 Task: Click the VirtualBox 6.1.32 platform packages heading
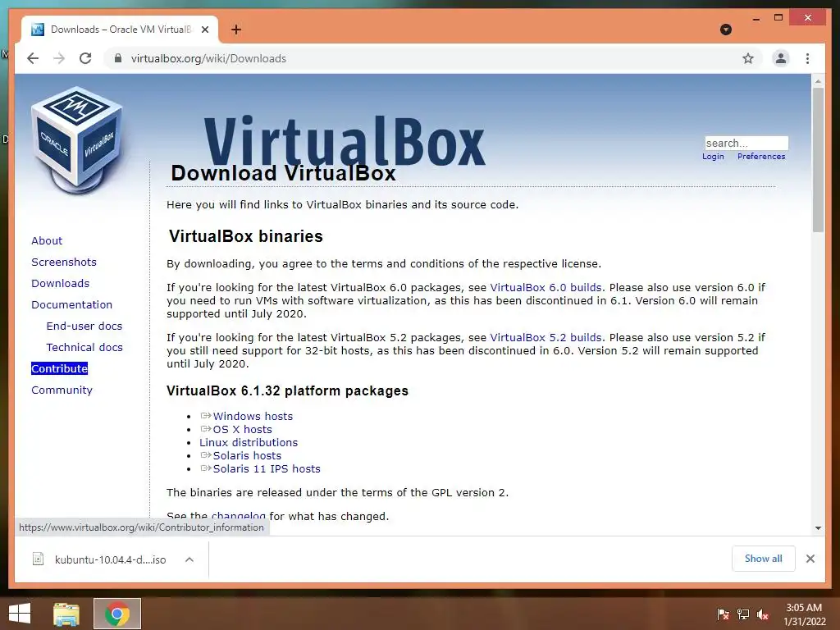point(287,391)
